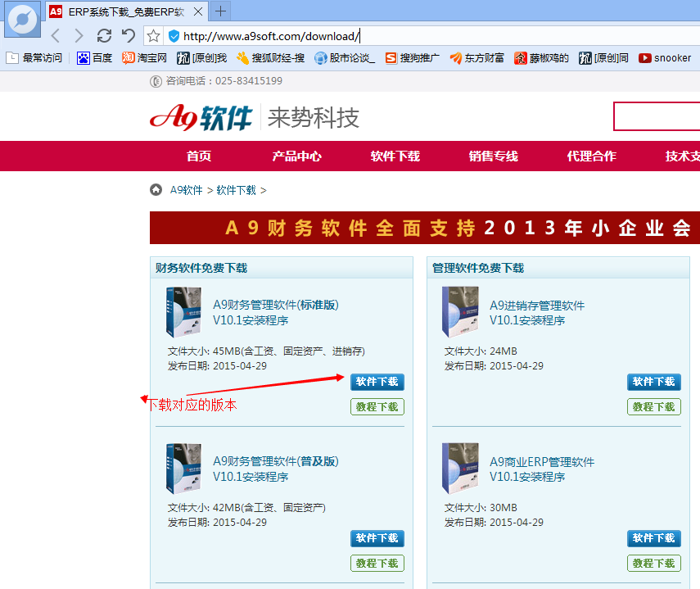Open new tab with plus button
This screenshot has width=700, height=589.
click(221, 11)
